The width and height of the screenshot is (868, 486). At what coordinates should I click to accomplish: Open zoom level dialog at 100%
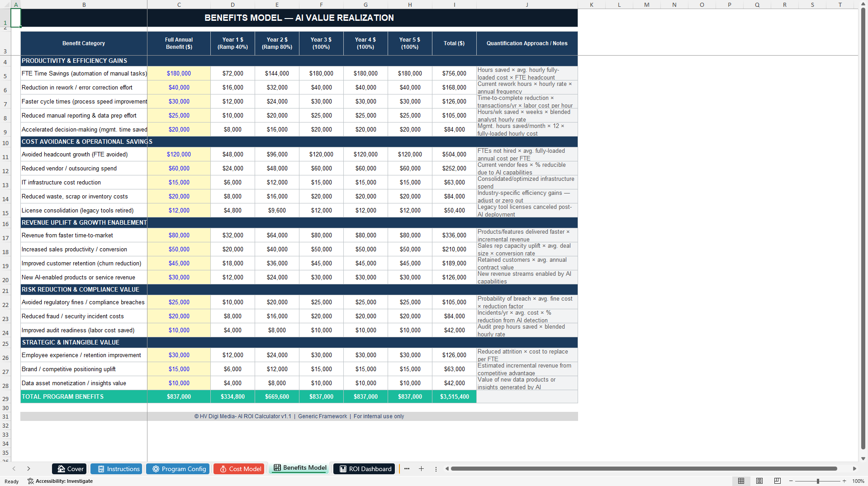[858, 481]
